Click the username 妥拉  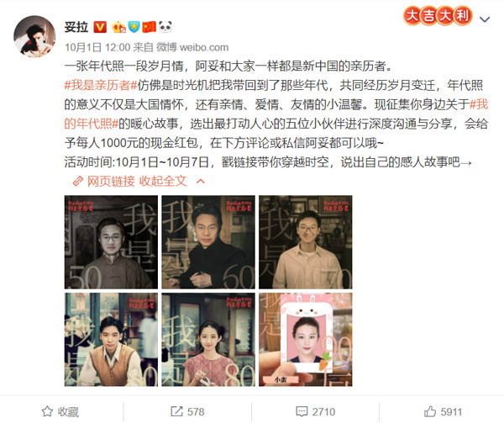[76, 27]
